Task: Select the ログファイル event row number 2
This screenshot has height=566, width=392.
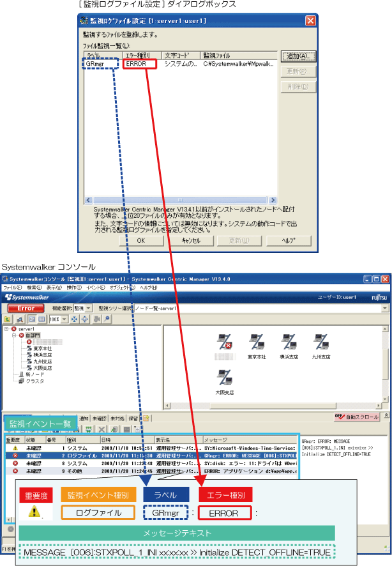Action: tap(152, 455)
